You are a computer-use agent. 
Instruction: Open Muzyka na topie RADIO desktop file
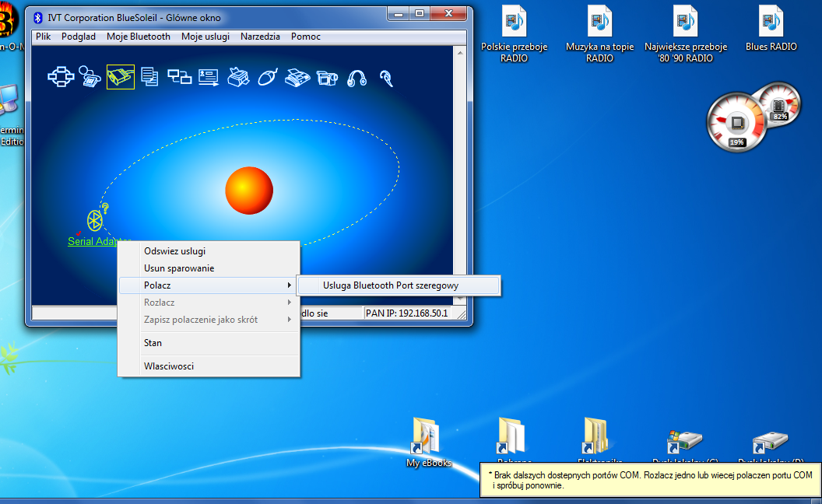pos(599,34)
